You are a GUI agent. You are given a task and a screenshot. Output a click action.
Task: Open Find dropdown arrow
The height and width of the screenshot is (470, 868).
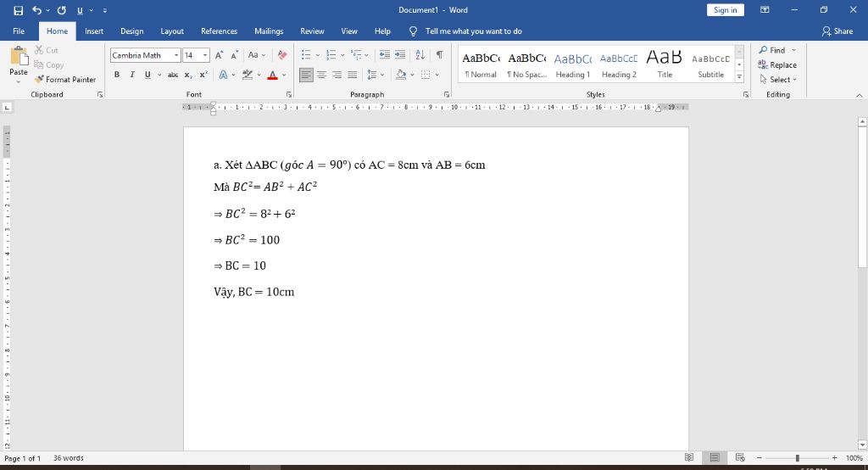[x=793, y=50]
